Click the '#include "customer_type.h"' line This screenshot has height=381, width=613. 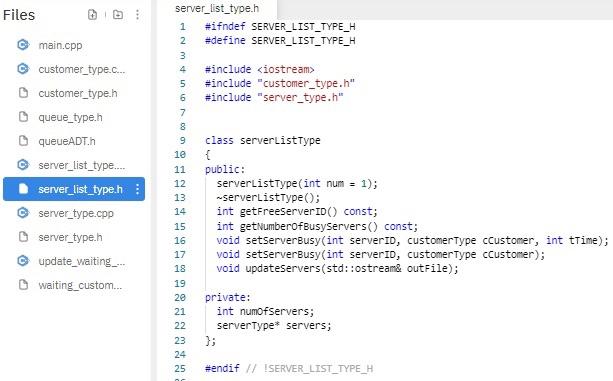click(x=280, y=84)
